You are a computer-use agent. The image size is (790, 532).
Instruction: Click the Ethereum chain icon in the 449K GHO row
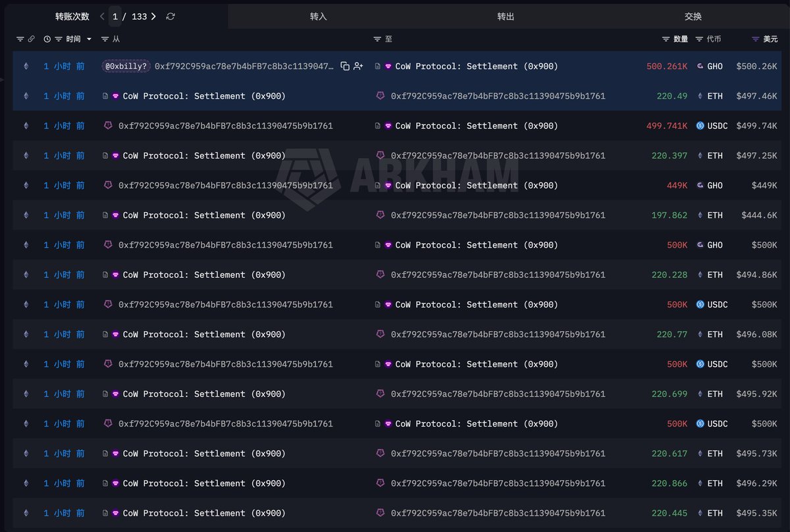pos(26,186)
